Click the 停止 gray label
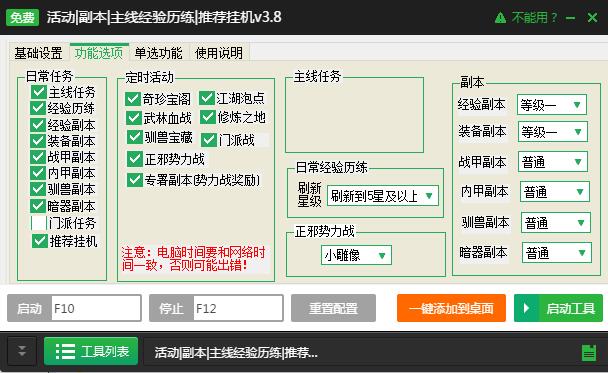 pyautogui.click(x=171, y=308)
